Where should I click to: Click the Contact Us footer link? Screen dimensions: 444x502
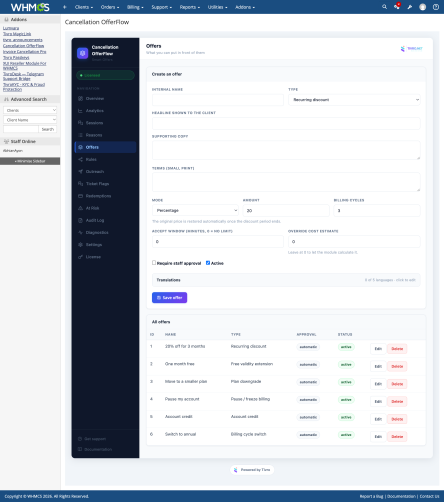coord(429,496)
